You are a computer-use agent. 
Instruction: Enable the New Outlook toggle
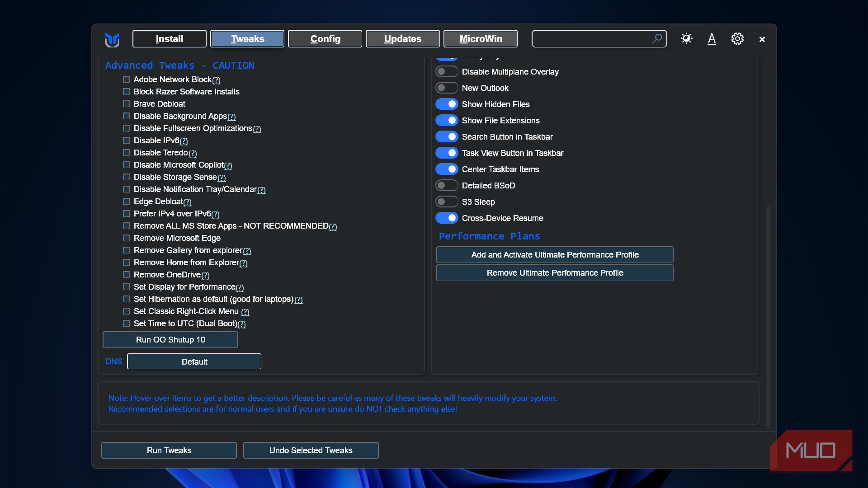pos(447,88)
